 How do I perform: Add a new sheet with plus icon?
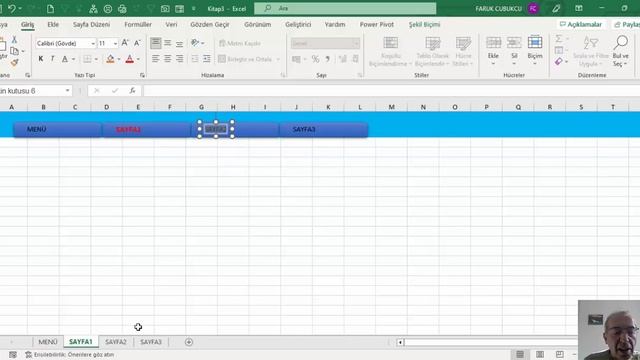[189, 342]
